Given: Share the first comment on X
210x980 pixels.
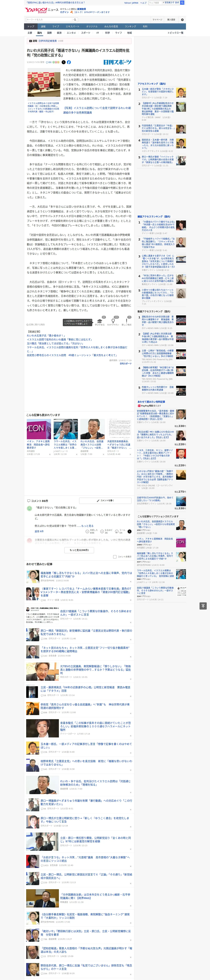Looking at the screenshot, I should coord(129,531).
